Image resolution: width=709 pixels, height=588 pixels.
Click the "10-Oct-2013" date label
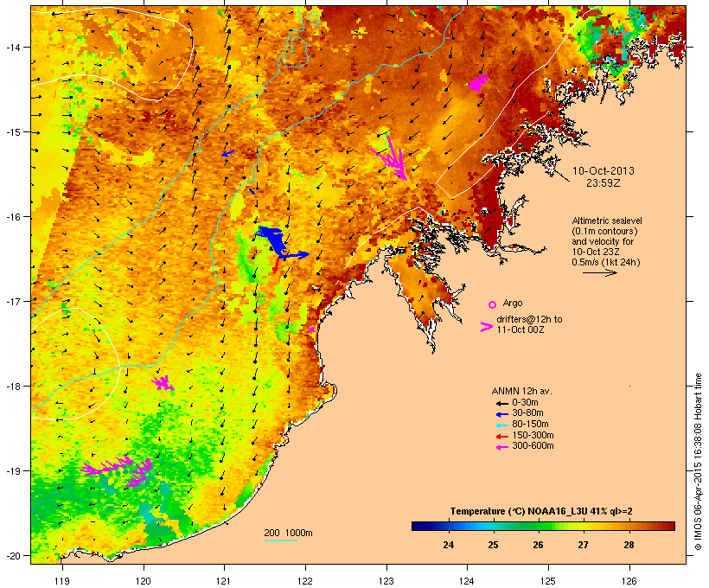point(604,171)
